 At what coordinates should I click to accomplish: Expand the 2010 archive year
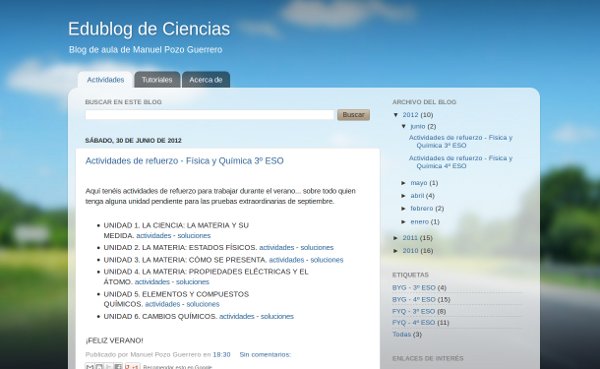(x=396, y=251)
